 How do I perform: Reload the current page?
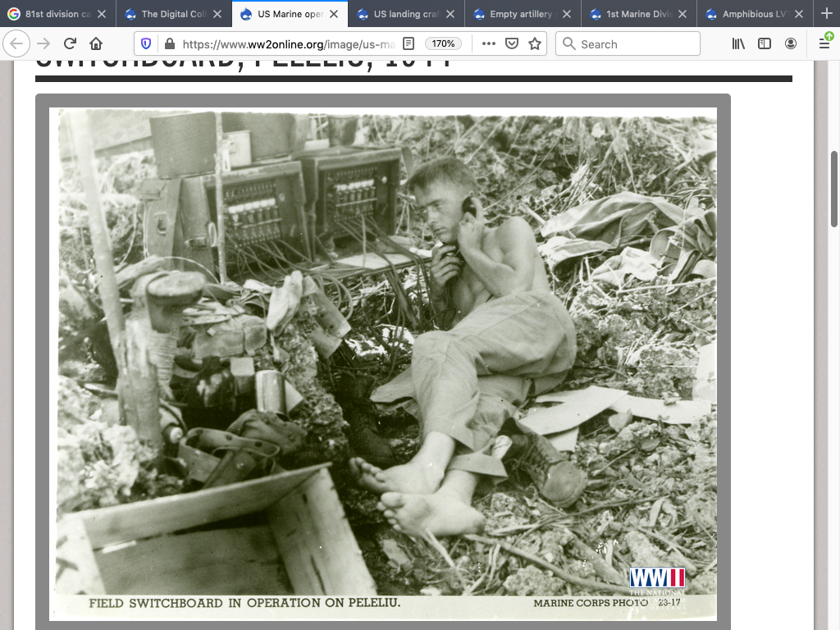coord(70,44)
